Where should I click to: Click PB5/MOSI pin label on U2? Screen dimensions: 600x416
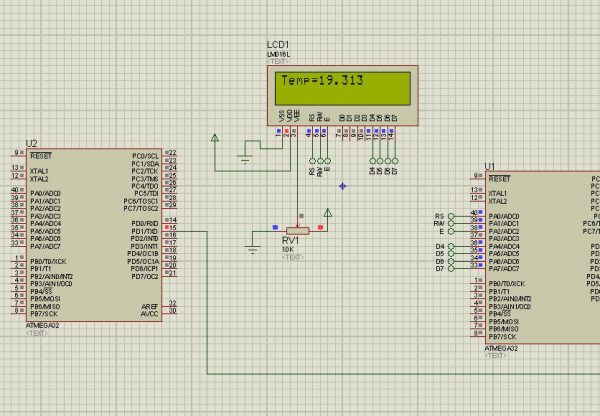pos(45,299)
